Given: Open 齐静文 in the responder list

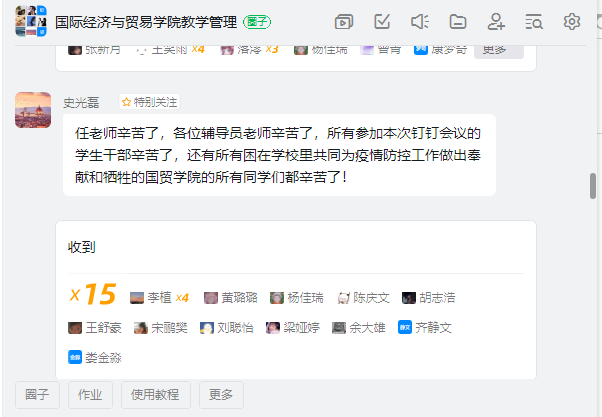Looking at the screenshot, I should tap(433, 328).
